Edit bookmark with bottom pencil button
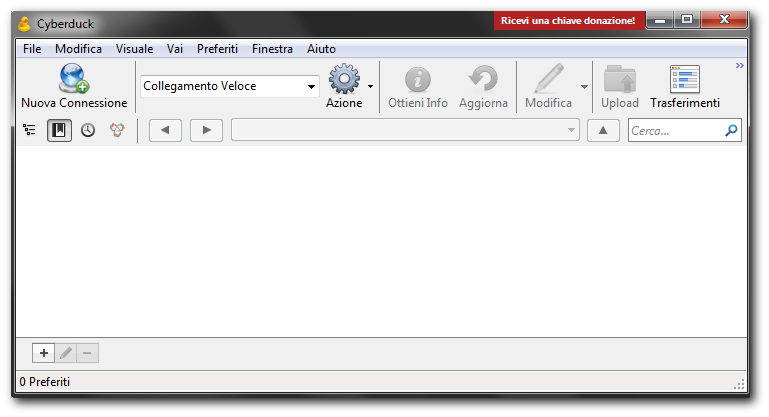This screenshot has height=417, width=769. 66,353
